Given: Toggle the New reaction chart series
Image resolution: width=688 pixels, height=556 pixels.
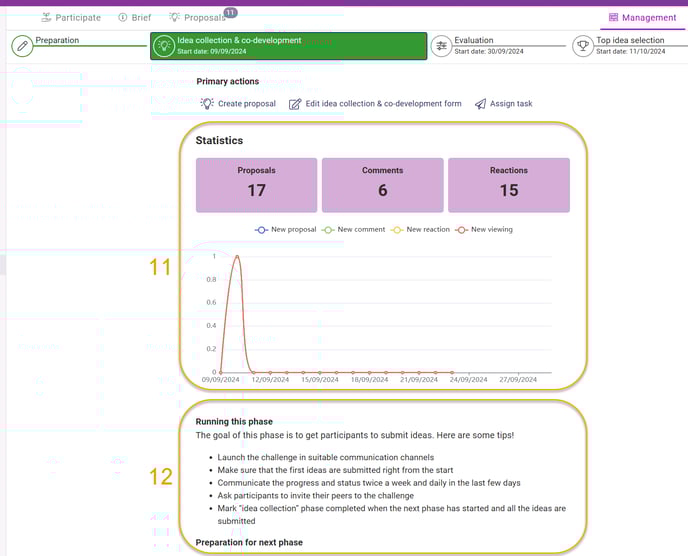Looking at the screenshot, I should tap(421, 230).
